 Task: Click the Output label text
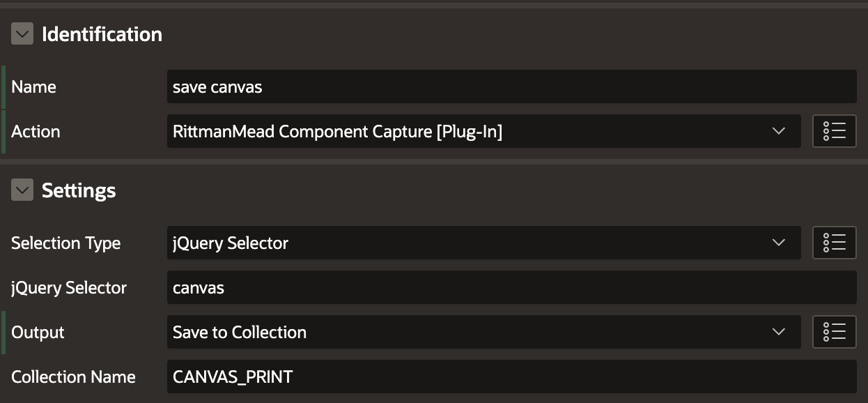pyautogui.click(x=37, y=332)
